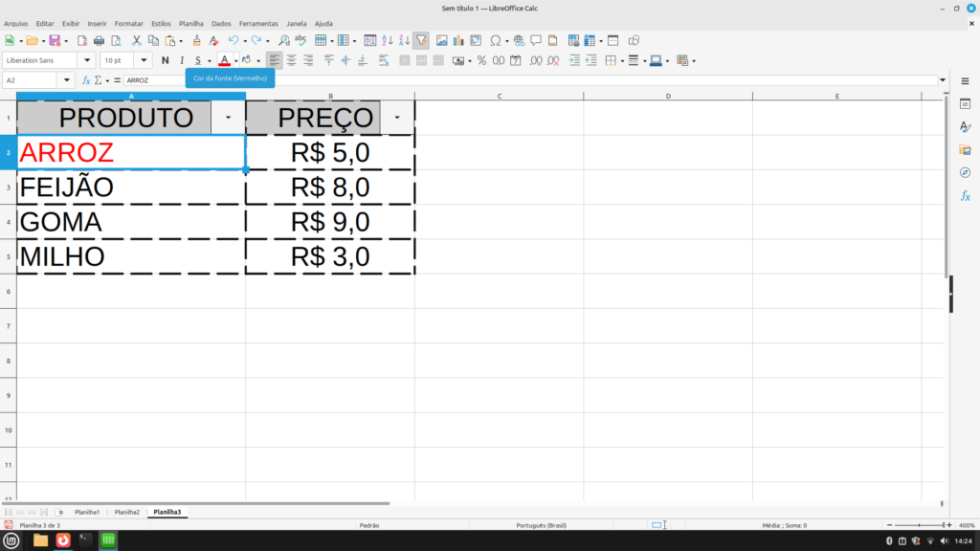The image size is (980, 551).
Task: Open the Navigator compass icon in sidebar
Action: click(965, 172)
